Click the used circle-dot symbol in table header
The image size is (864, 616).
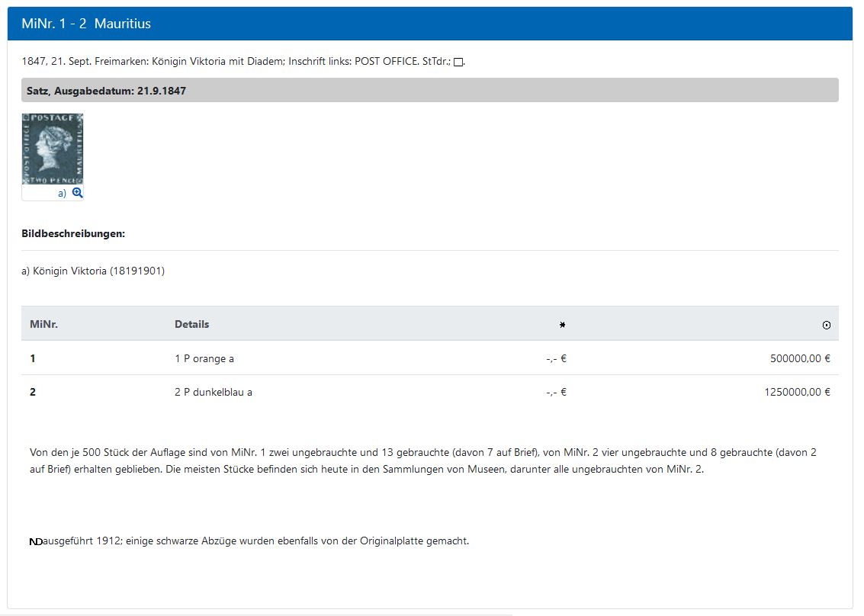[x=826, y=325]
